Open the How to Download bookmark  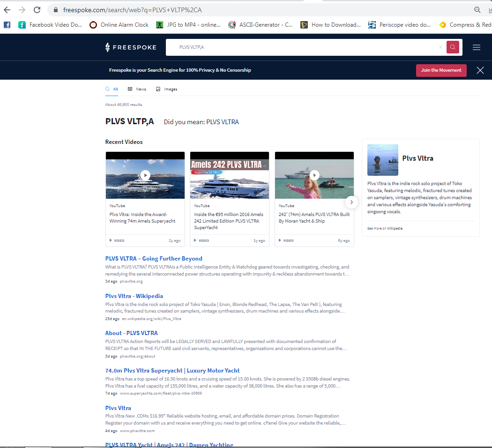pyautogui.click(x=330, y=25)
